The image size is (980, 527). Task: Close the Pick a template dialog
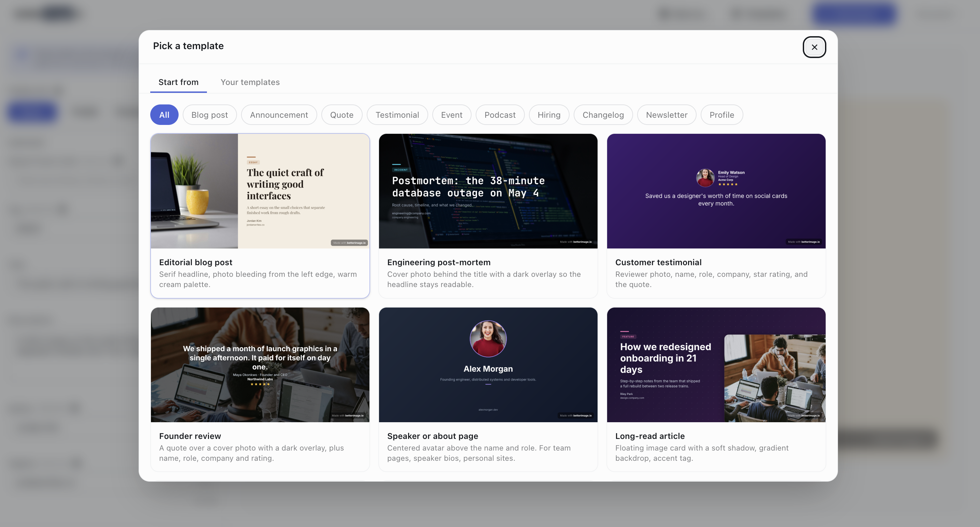(814, 47)
